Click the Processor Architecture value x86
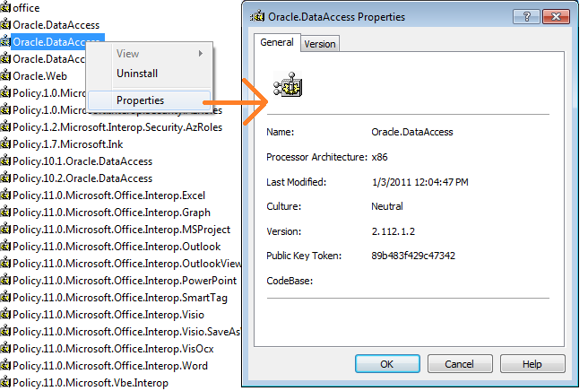This screenshot has height=391, width=588. (379, 157)
